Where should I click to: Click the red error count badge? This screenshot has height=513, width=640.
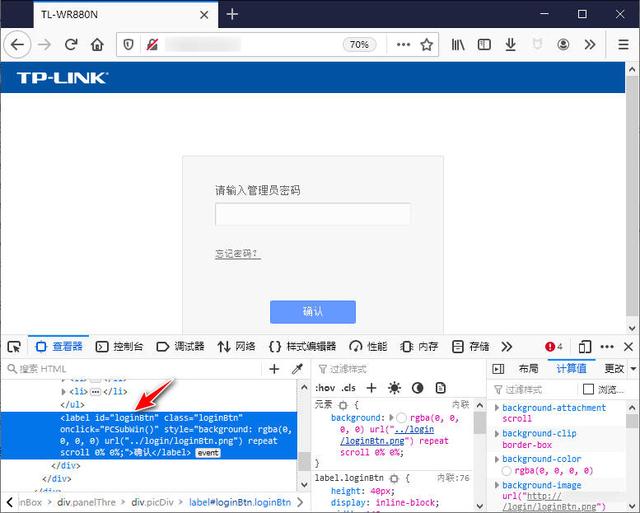point(554,347)
